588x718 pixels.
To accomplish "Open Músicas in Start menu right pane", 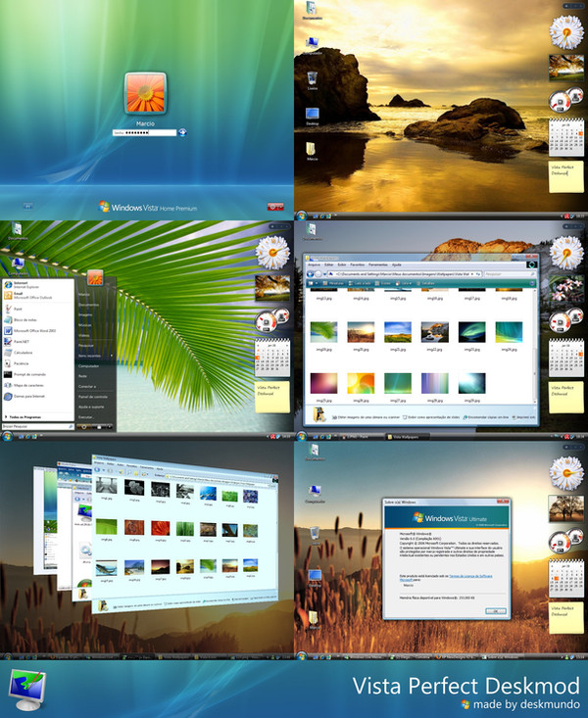I will pos(84,324).
